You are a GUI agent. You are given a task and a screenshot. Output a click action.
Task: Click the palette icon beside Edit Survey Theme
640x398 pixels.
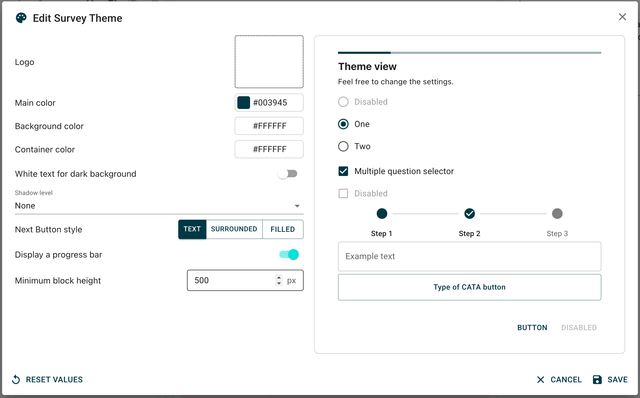coord(21,18)
